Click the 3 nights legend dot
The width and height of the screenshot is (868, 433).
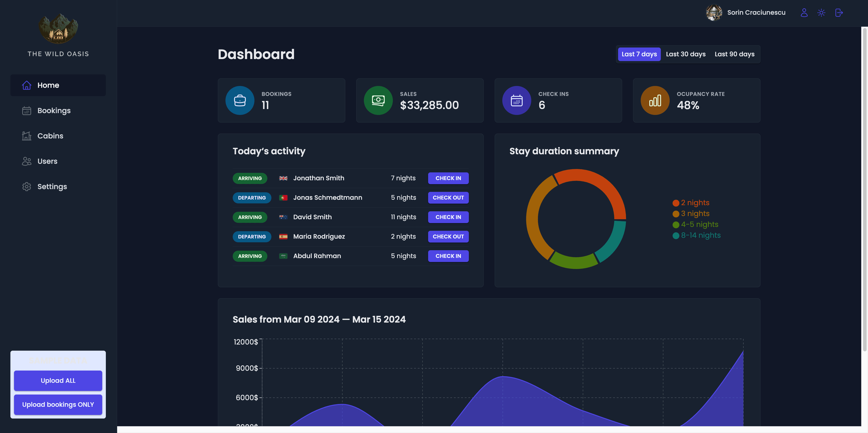676,214
